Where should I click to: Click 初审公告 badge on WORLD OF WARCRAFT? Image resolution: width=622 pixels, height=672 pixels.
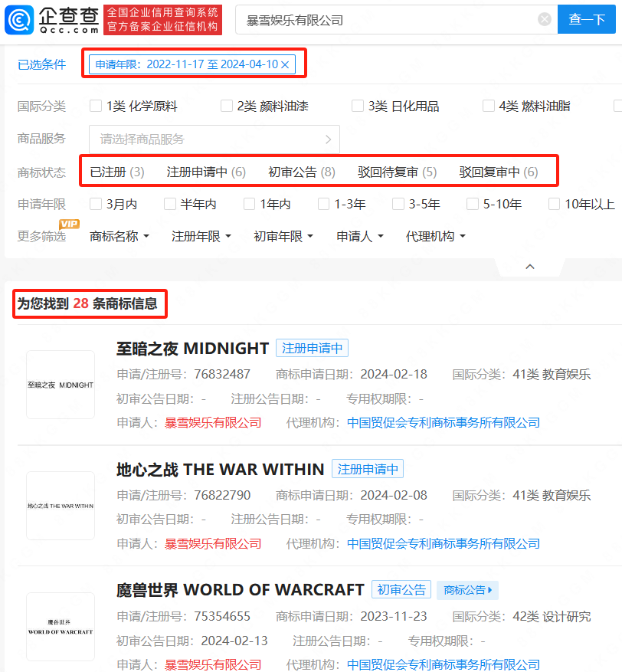401,590
